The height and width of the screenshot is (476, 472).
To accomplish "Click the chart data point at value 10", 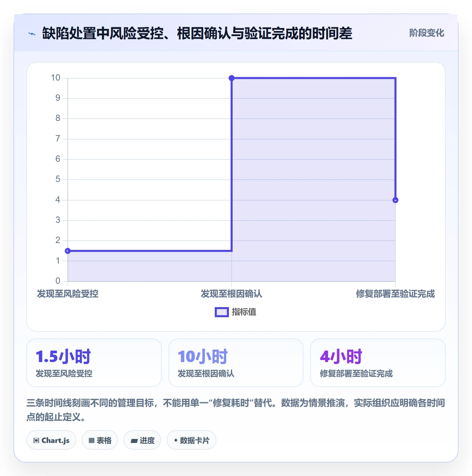I will click(x=232, y=78).
